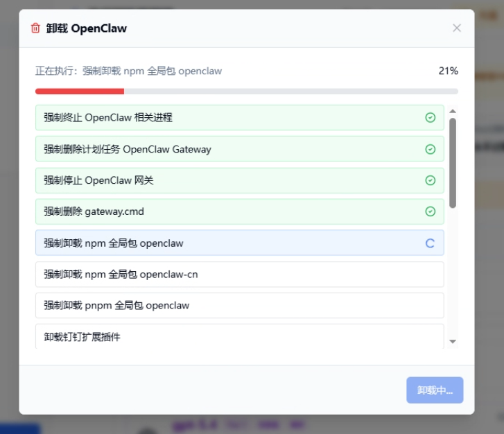
Task: Click the 卸载 OpenClaw dialog title
Action: (87, 28)
